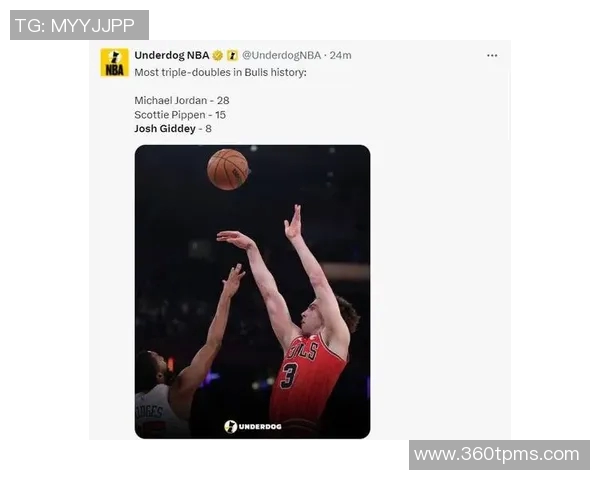Click the www.360tpms.com watermark link
This screenshot has width=600, height=480.
point(499,455)
